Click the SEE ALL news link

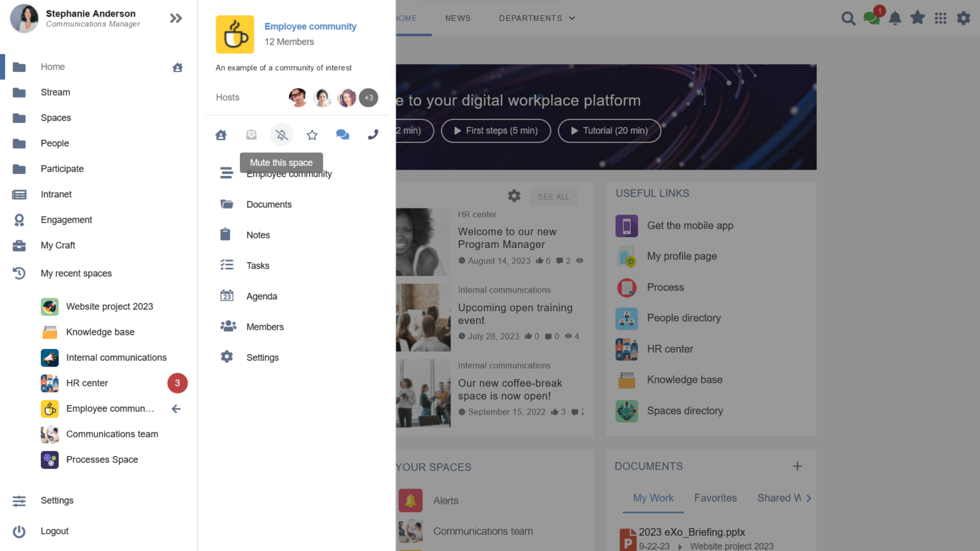tap(553, 196)
